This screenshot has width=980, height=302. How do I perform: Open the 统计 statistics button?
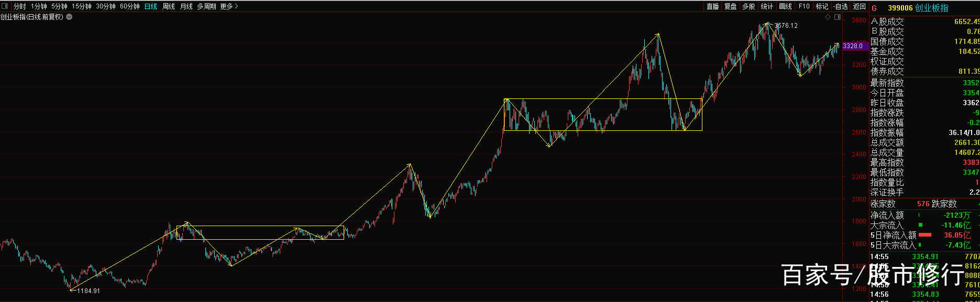pos(767,6)
